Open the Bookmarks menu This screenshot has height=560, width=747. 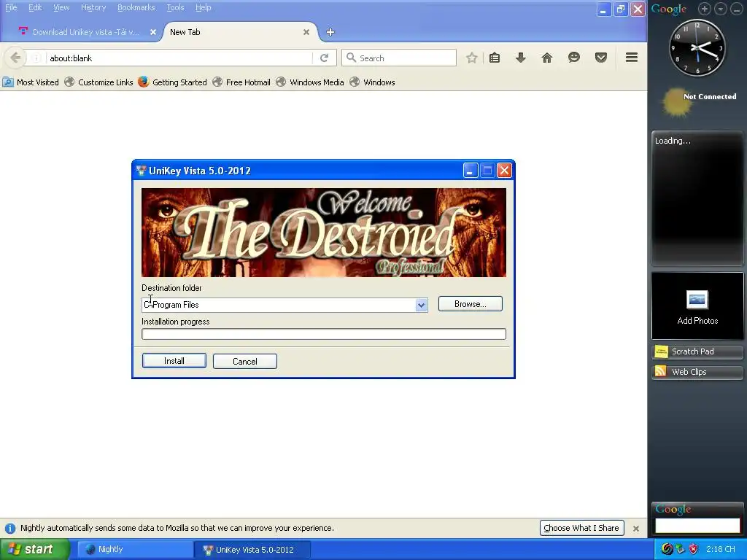(136, 7)
